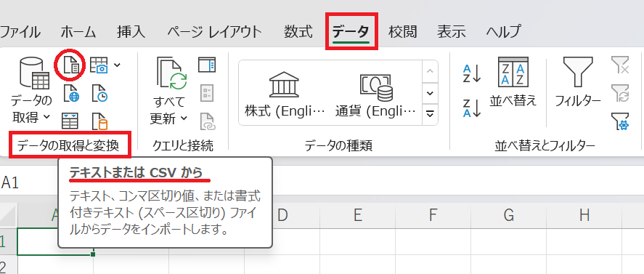Switch to the 挿入 tab
The width and height of the screenshot is (644, 274).
coord(131,32)
